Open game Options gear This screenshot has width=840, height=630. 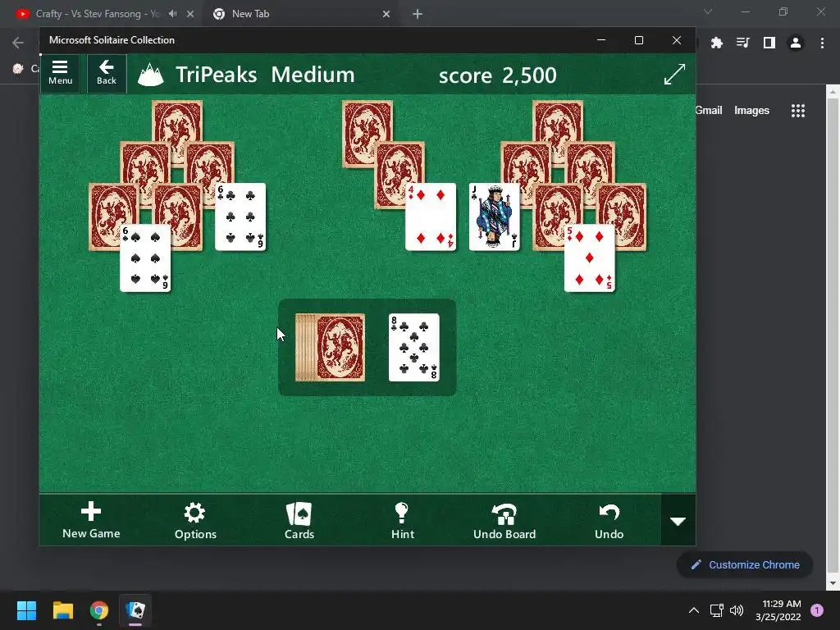[195, 520]
